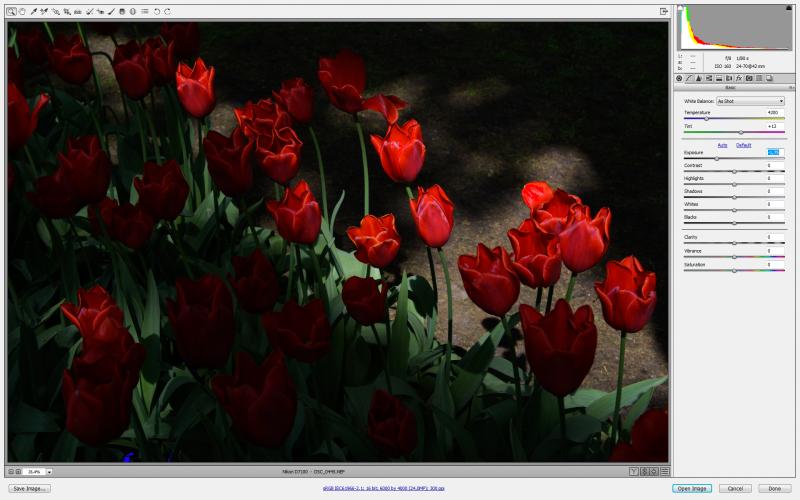The height and width of the screenshot is (500, 800).
Task: Swap before and after settings
Action: tap(644, 472)
